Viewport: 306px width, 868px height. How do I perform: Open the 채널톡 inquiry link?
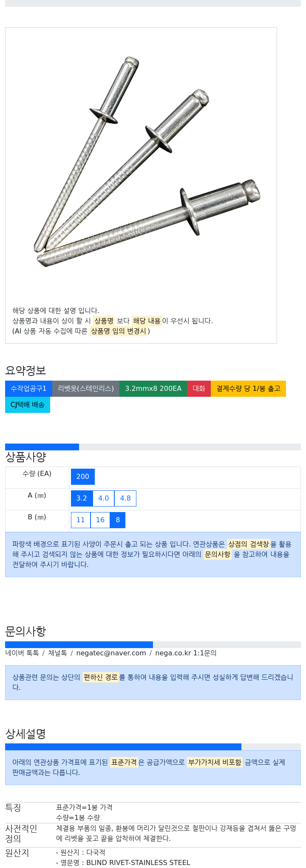[x=57, y=653]
